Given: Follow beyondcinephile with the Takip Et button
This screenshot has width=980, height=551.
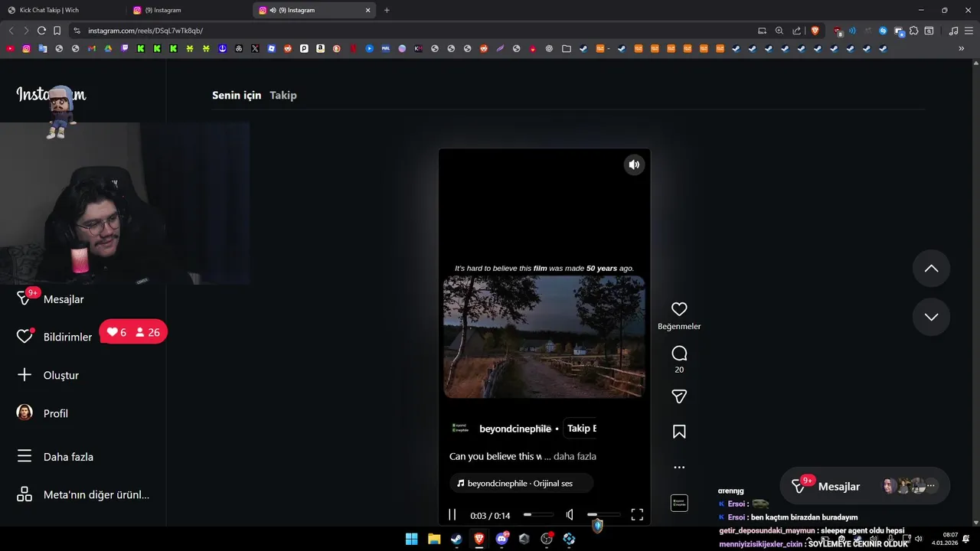Looking at the screenshot, I should 581,429.
